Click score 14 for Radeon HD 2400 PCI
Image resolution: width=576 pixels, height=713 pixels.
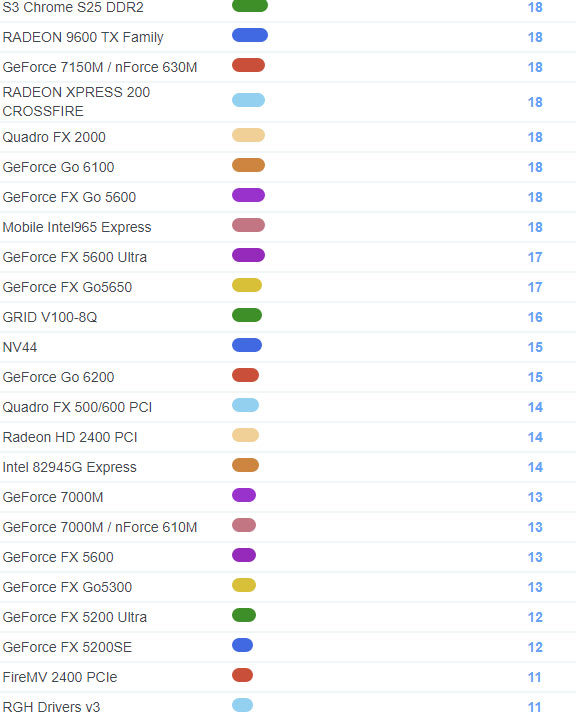coord(535,437)
